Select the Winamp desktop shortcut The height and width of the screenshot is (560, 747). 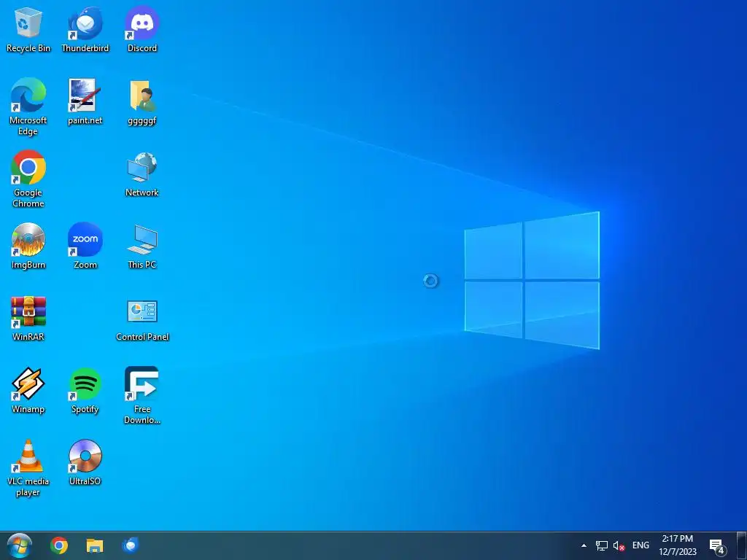tap(28, 391)
